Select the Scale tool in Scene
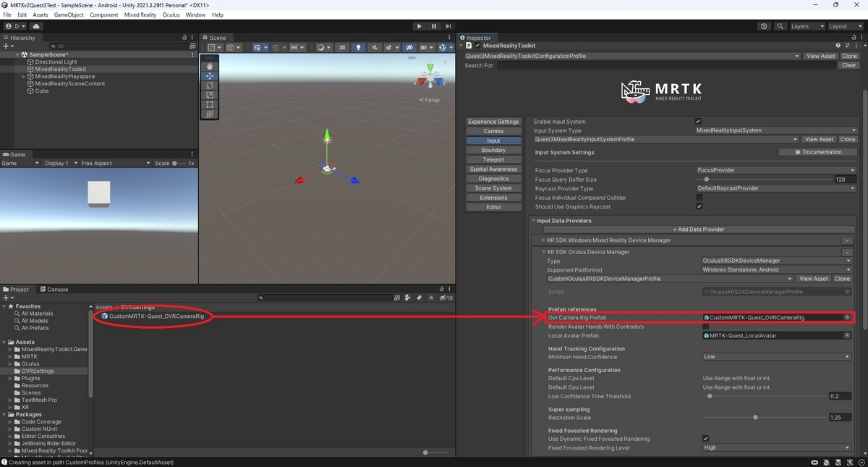This screenshot has width=868, height=467. (x=210, y=95)
